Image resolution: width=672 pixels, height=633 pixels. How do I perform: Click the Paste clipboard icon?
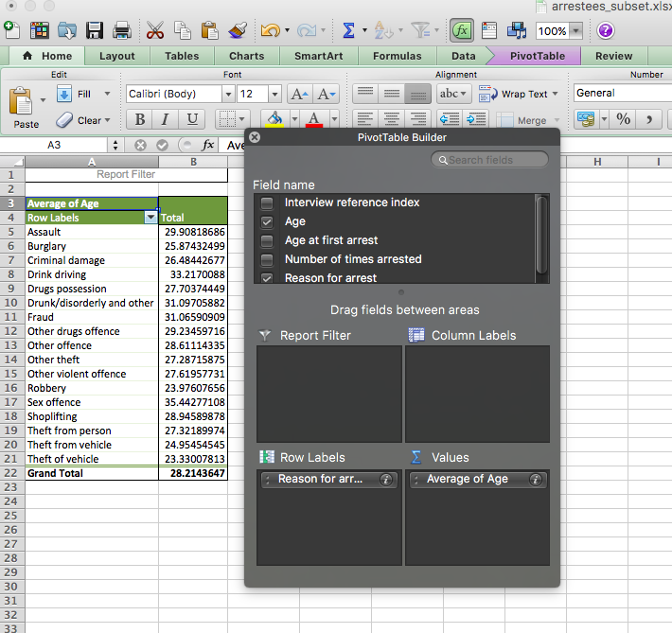[x=24, y=102]
